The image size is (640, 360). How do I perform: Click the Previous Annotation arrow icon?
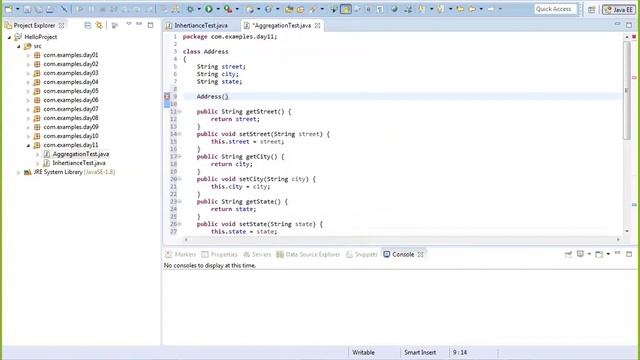tap(440, 9)
